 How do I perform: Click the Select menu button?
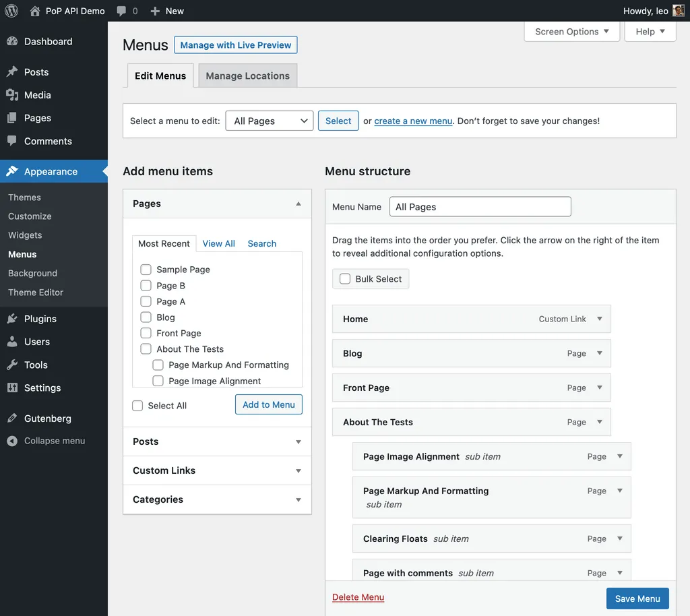click(x=338, y=121)
